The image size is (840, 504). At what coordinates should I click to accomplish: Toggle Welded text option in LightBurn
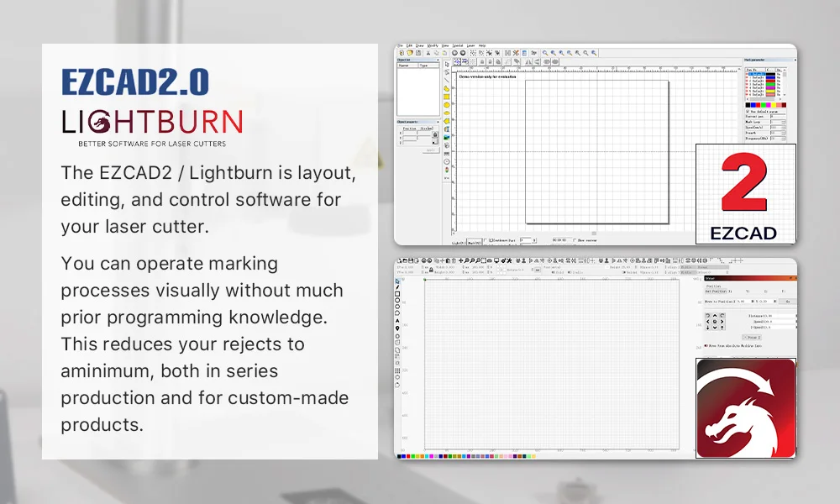(624, 272)
